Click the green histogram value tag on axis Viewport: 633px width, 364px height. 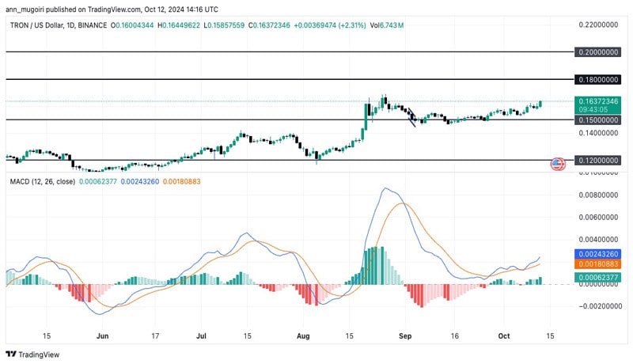pyautogui.click(x=598, y=277)
